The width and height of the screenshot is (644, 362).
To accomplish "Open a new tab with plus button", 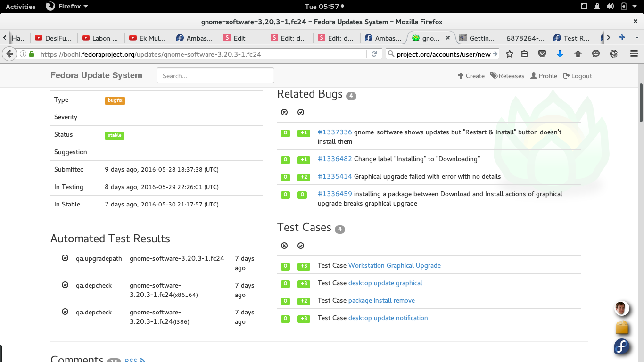I will click(622, 38).
